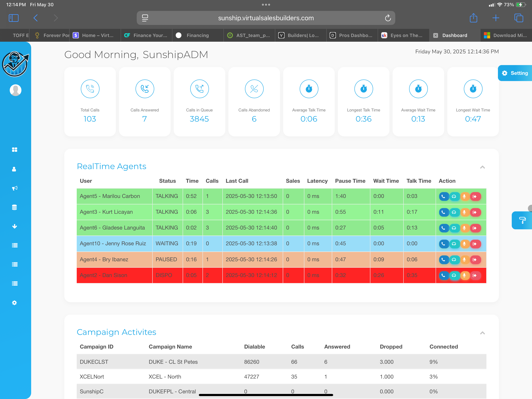The width and height of the screenshot is (532, 399).
Task: Click microphone icon for Gladese Languita
Action: 464,228
